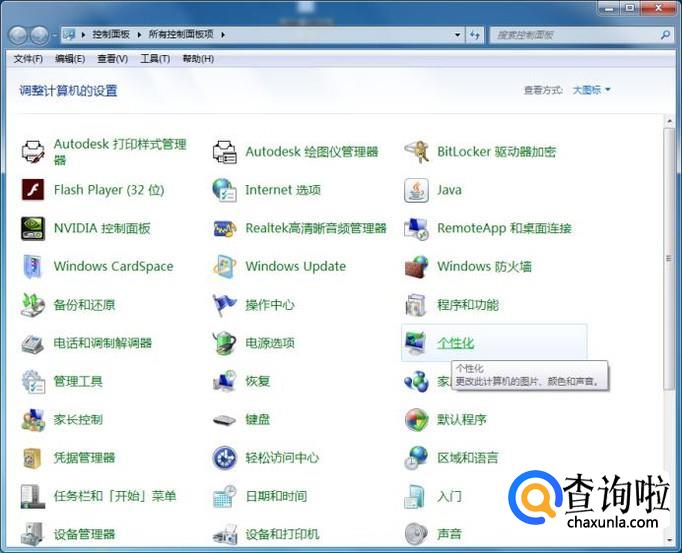Open the 备份和还原 icon

[x=33, y=305]
